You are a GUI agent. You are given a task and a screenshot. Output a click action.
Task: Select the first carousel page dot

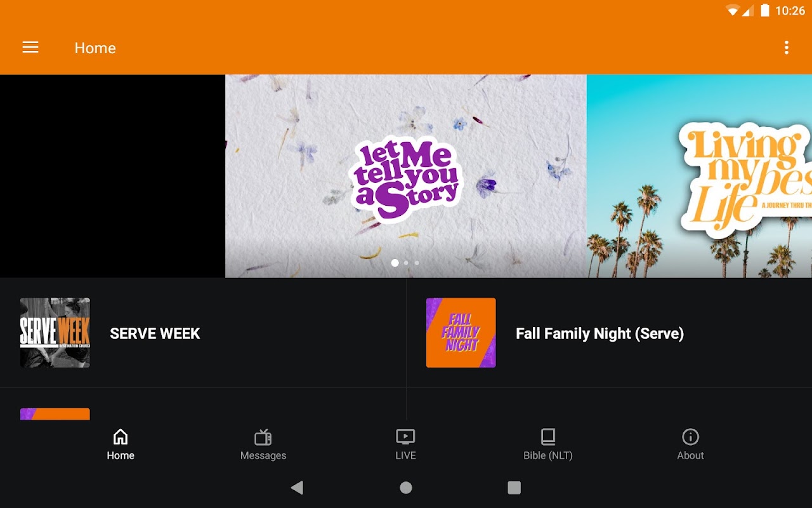pos(395,263)
